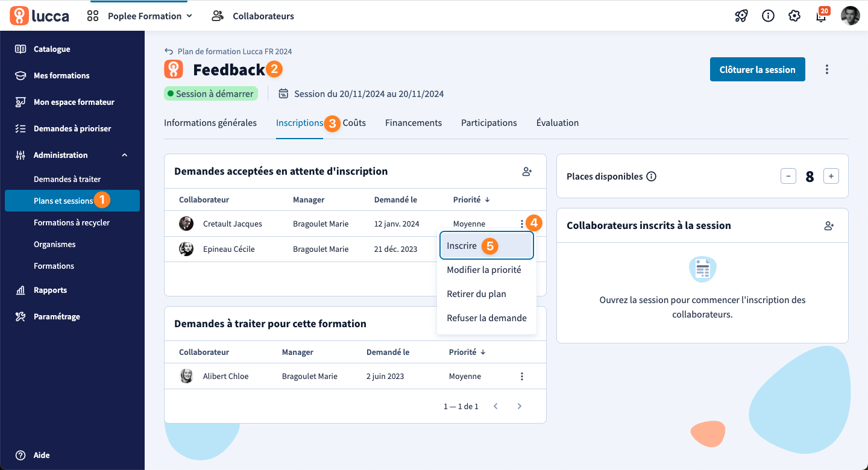The height and width of the screenshot is (470, 868).
Task: Click the Feedback training logo icon
Action: pyautogui.click(x=174, y=70)
